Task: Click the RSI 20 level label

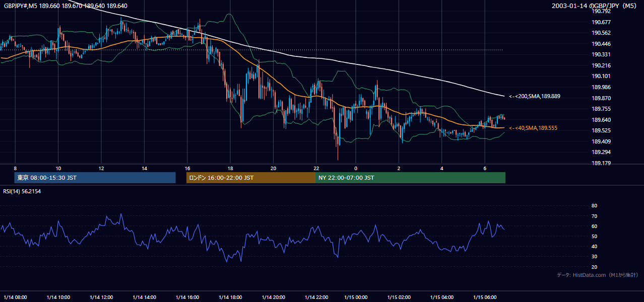Action: tap(594, 267)
